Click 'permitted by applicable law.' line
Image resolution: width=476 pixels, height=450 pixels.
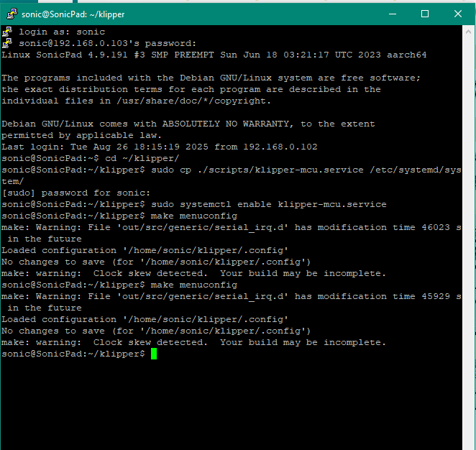click(82, 135)
